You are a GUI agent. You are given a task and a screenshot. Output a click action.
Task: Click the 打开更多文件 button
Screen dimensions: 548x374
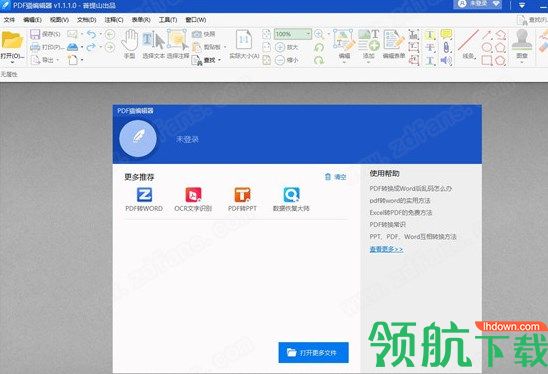coord(313,352)
